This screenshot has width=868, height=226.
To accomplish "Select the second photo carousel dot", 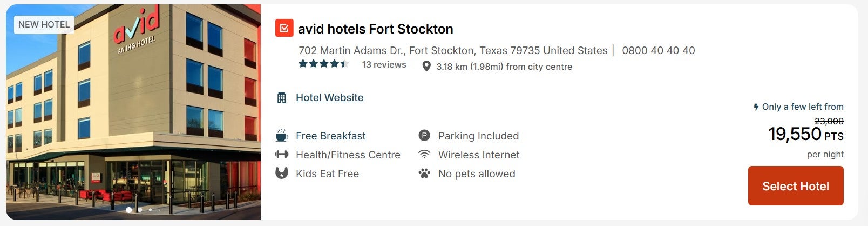I will click(x=140, y=210).
